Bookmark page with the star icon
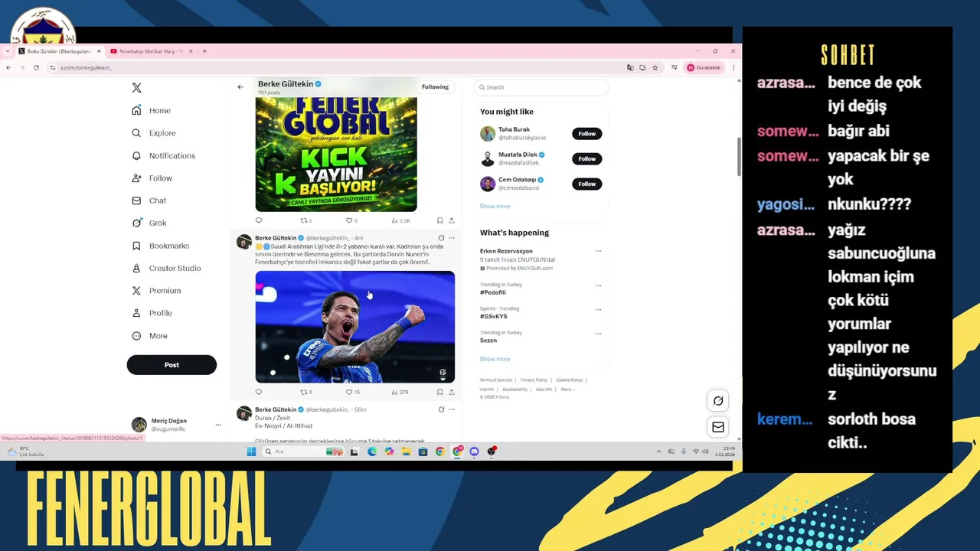 coord(655,67)
